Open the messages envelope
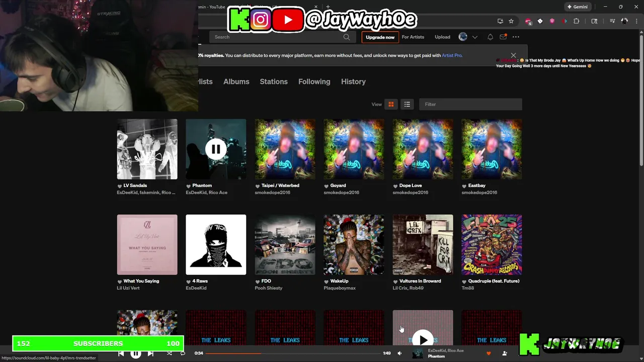 pyautogui.click(x=503, y=37)
